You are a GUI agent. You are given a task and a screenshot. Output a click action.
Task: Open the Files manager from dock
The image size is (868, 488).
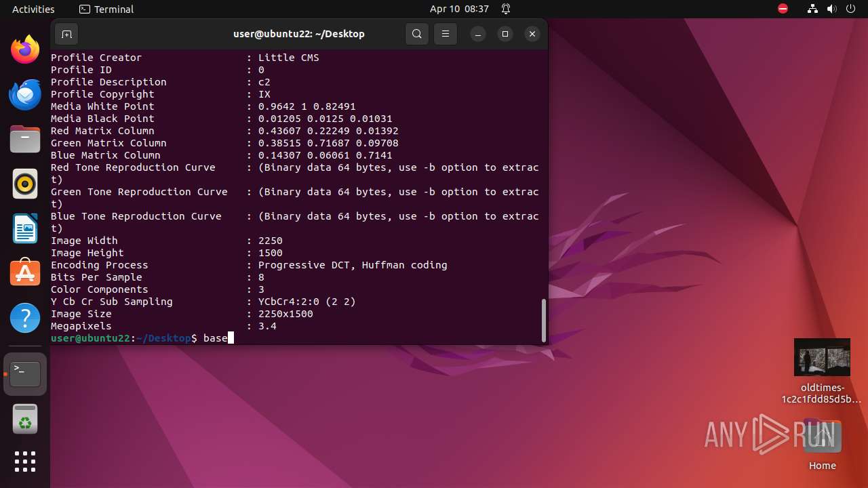[x=25, y=139]
